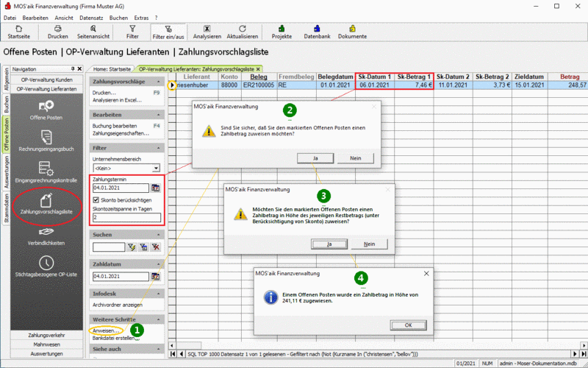Open the Extras menu
This screenshot has height=368, width=588.
click(141, 18)
